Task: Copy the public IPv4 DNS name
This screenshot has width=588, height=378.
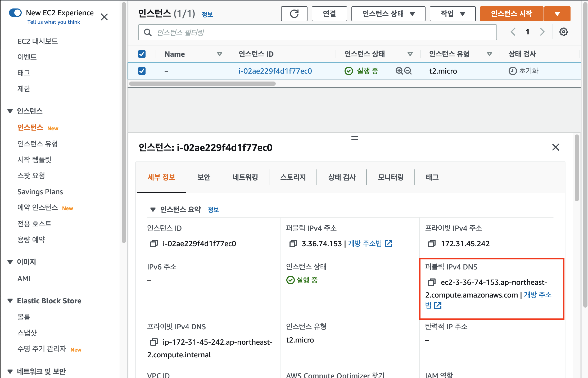Action: point(432,282)
